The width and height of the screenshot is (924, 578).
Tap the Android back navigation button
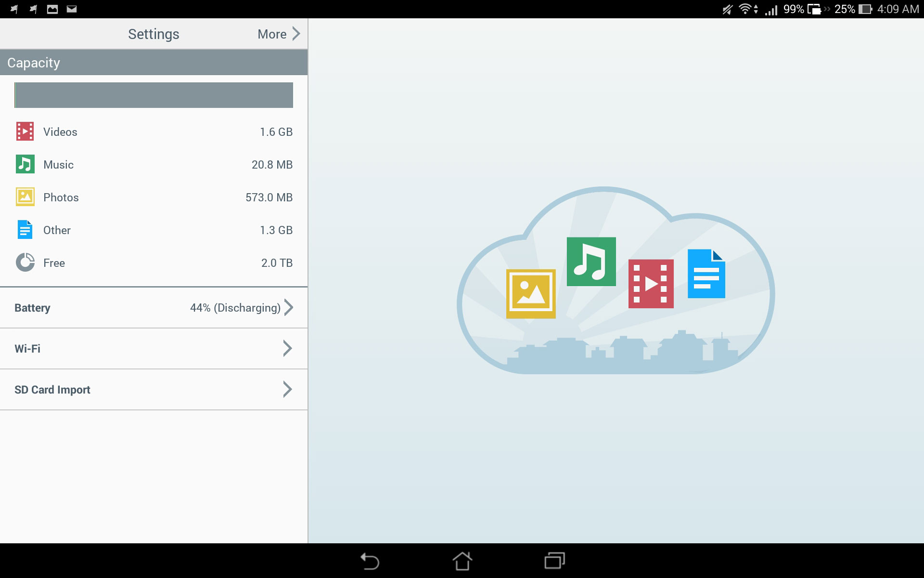370,561
